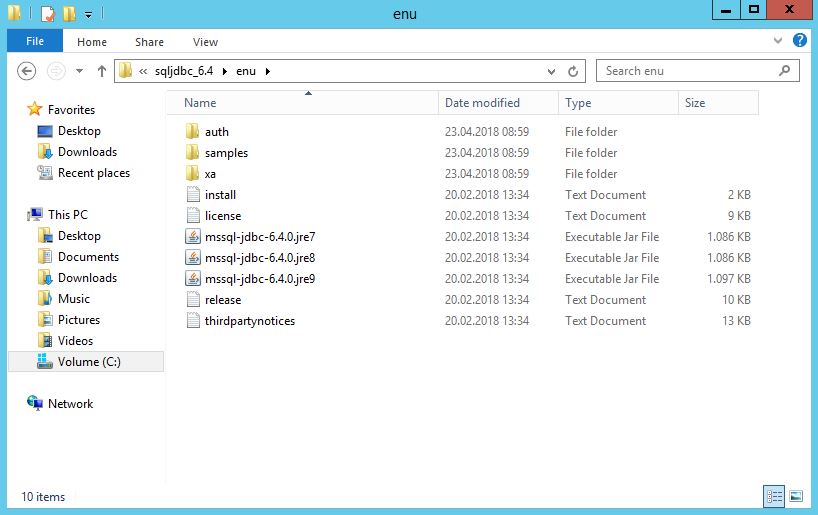Select mssql-jdbc-6.4.0.jre8 jar file
This screenshot has width=818, height=515.
tap(260, 258)
